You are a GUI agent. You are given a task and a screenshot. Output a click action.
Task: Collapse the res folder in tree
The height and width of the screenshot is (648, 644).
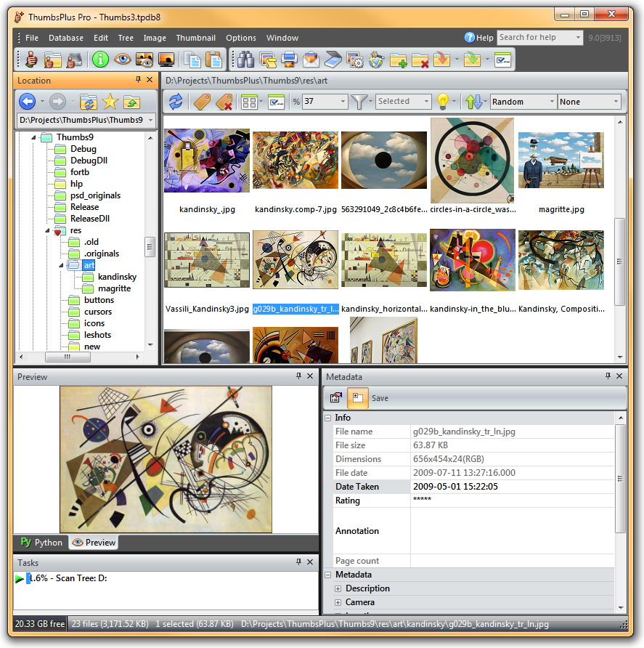tap(47, 230)
